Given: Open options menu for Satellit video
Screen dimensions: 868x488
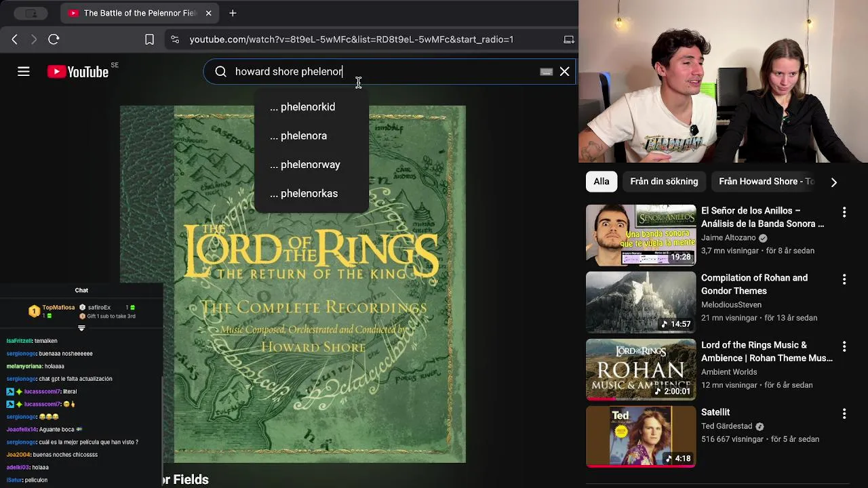Looking at the screenshot, I should 844,413.
